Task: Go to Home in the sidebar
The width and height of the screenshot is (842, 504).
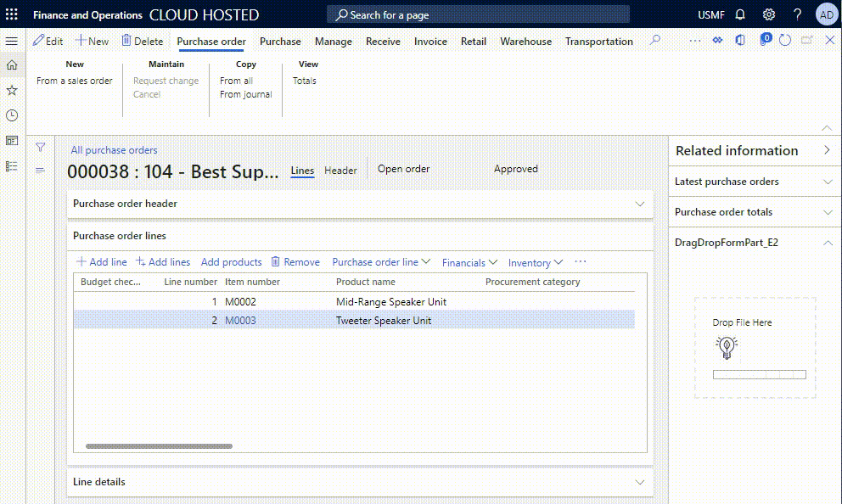Action: [12, 65]
